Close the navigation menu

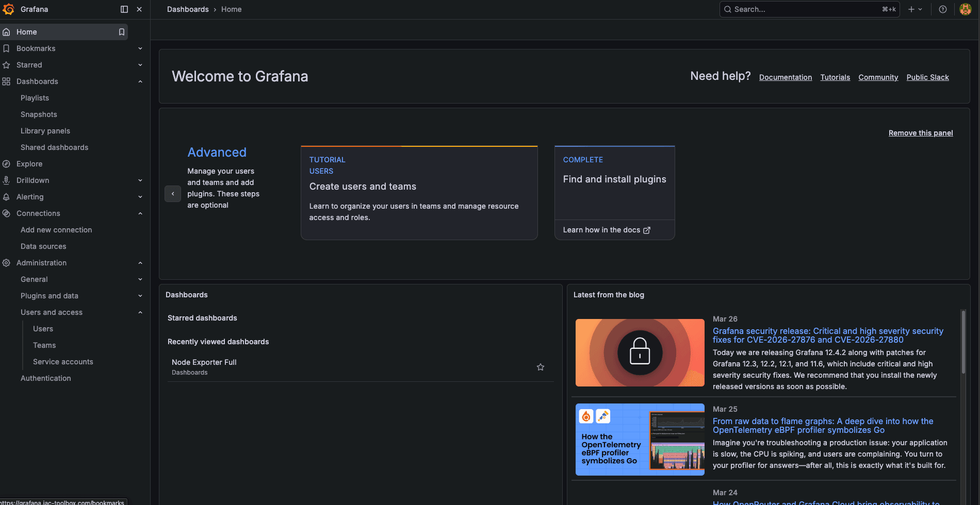tap(139, 9)
